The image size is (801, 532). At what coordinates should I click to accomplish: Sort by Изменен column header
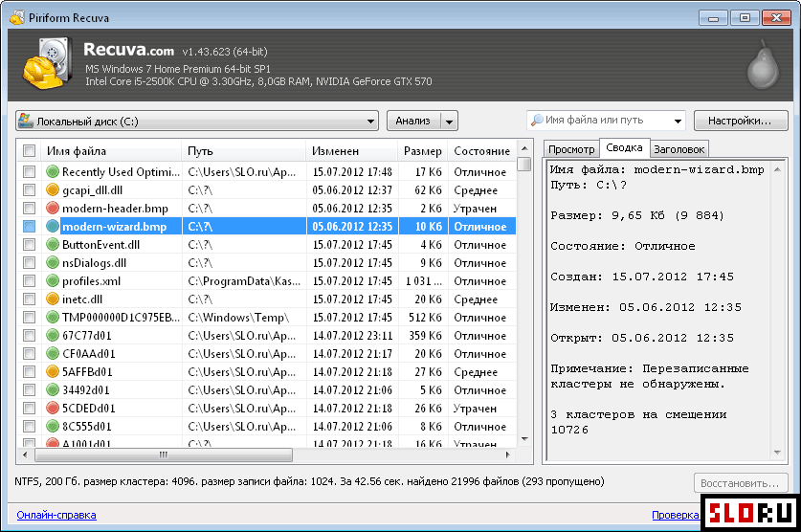tap(351, 151)
